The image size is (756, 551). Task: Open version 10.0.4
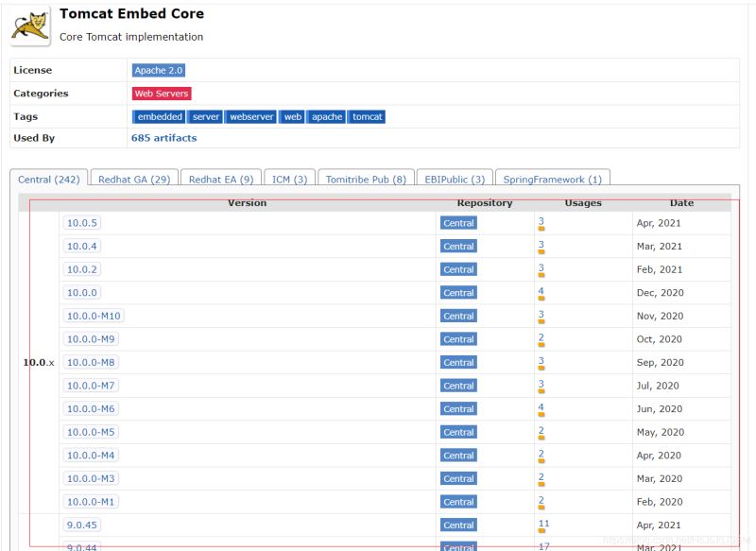point(82,247)
